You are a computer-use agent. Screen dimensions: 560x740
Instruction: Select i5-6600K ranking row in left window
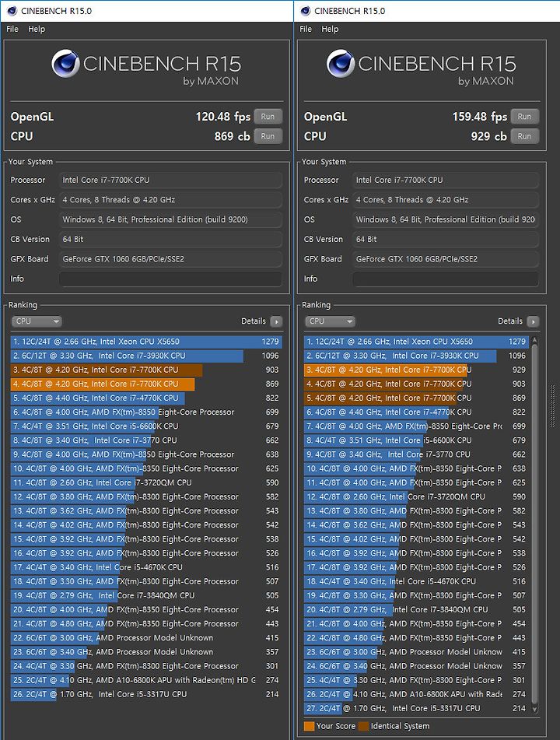(146, 426)
